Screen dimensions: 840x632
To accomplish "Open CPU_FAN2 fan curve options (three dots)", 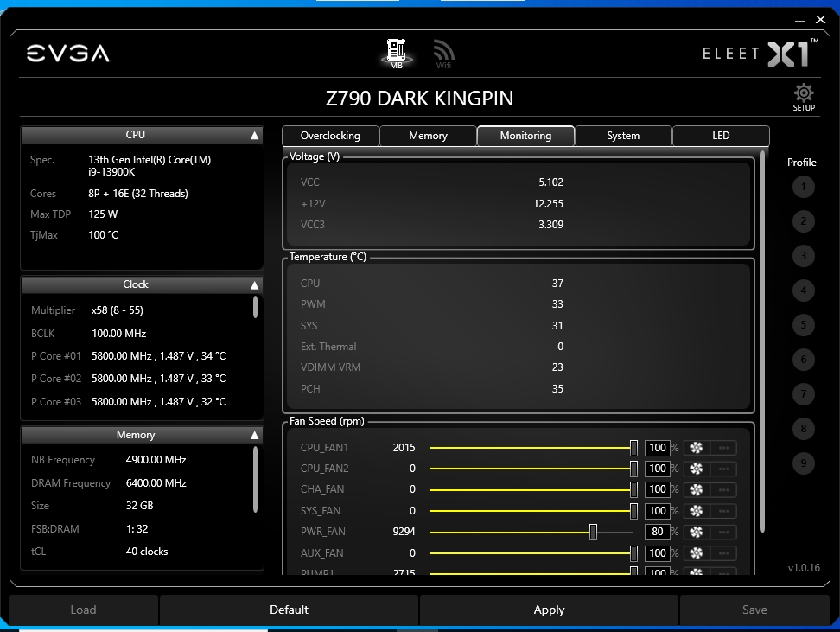I will coord(723,469).
